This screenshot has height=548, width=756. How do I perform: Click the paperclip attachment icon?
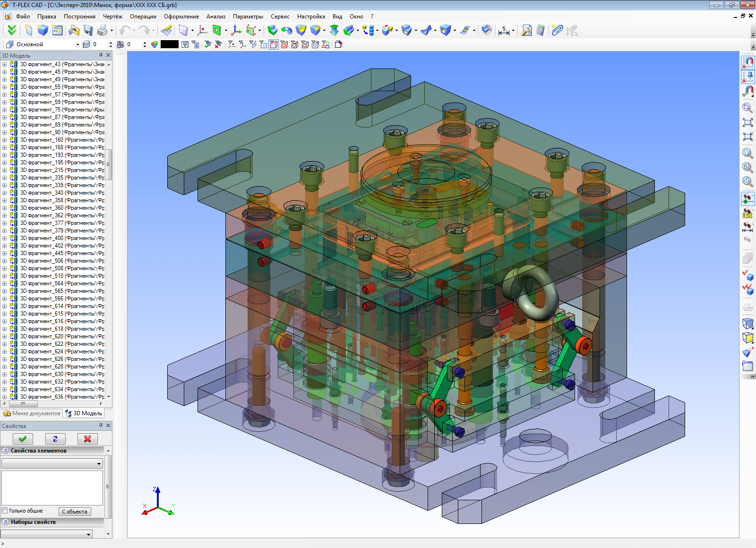[557, 30]
